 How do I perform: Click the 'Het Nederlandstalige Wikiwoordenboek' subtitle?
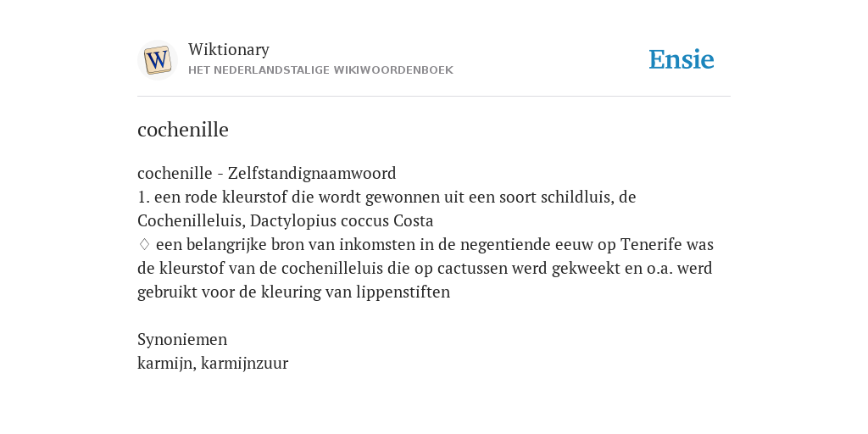[x=320, y=70]
